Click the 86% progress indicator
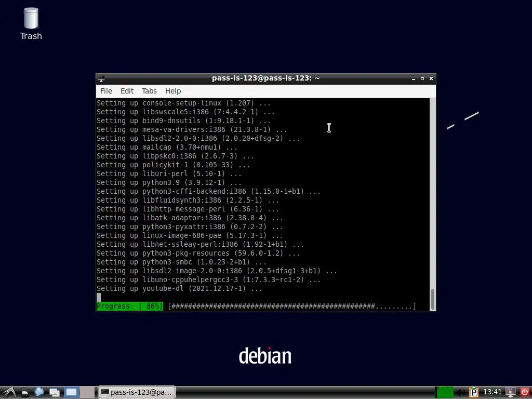This screenshot has height=399, width=532. tap(129, 306)
